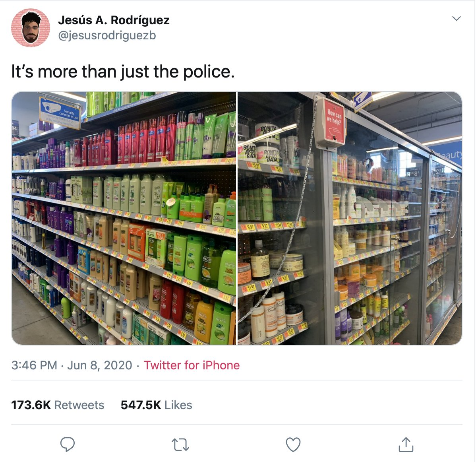Open the @jesusrodriguezb handle link
This screenshot has width=476, height=462.
[107, 35]
